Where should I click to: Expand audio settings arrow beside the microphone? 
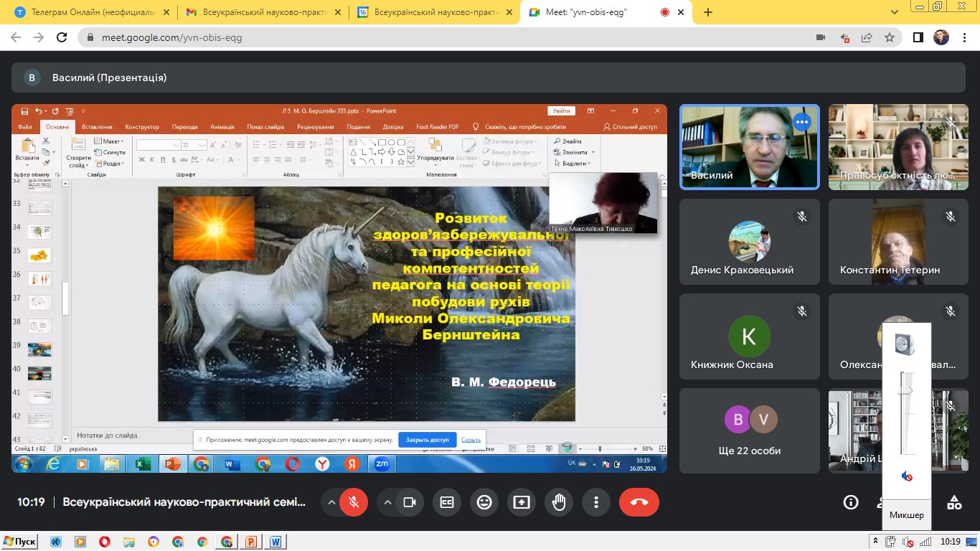(331, 502)
